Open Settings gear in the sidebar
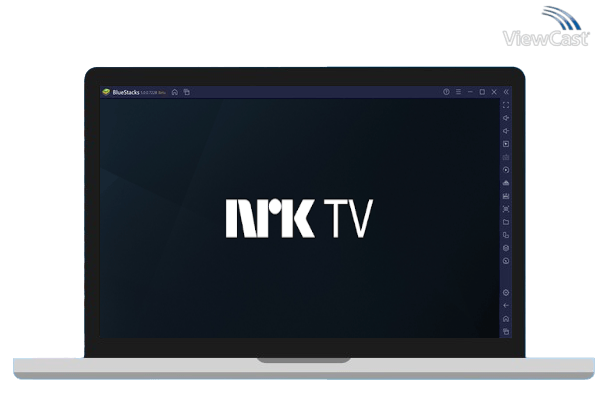The image size is (602, 414). tap(506, 293)
